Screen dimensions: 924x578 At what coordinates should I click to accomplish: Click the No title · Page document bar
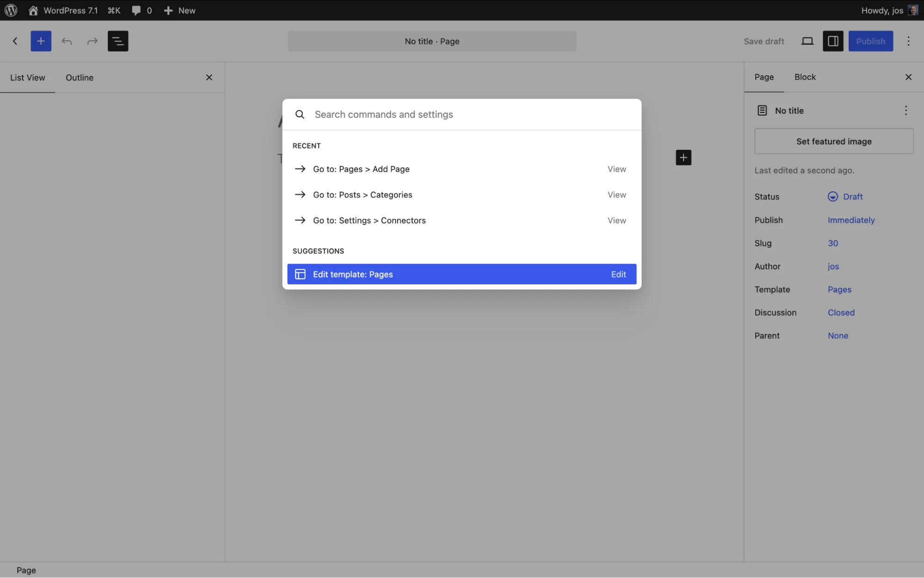point(432,41)
